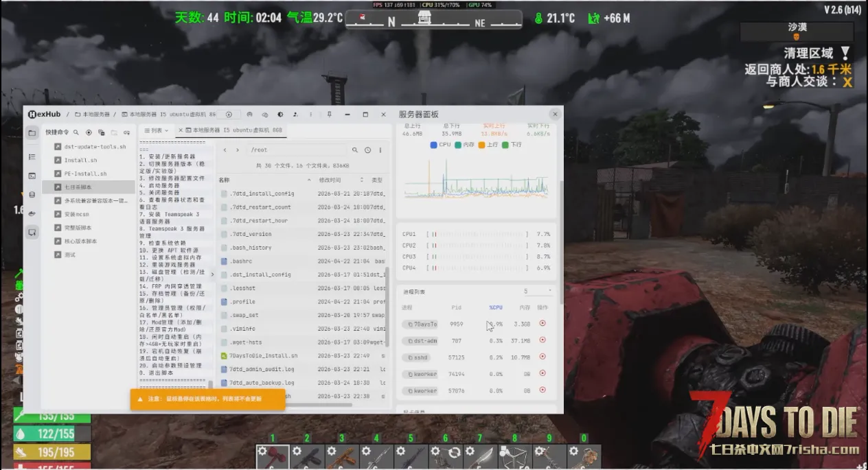Stop the 7DaysTo process with red icon

pyautogui.click(x=542, y=323)
